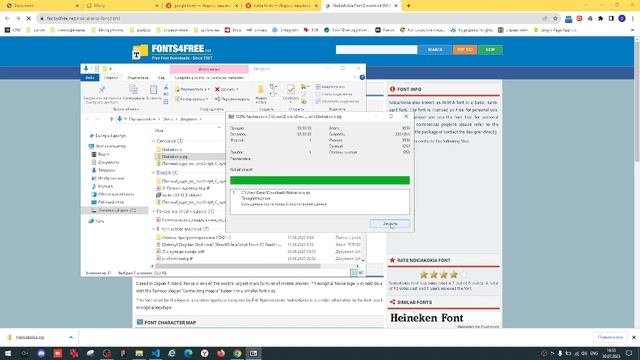Click the first rating star
Image resolution: width=640 pixels, height=360 pixels.
click(x=424, y=275)
